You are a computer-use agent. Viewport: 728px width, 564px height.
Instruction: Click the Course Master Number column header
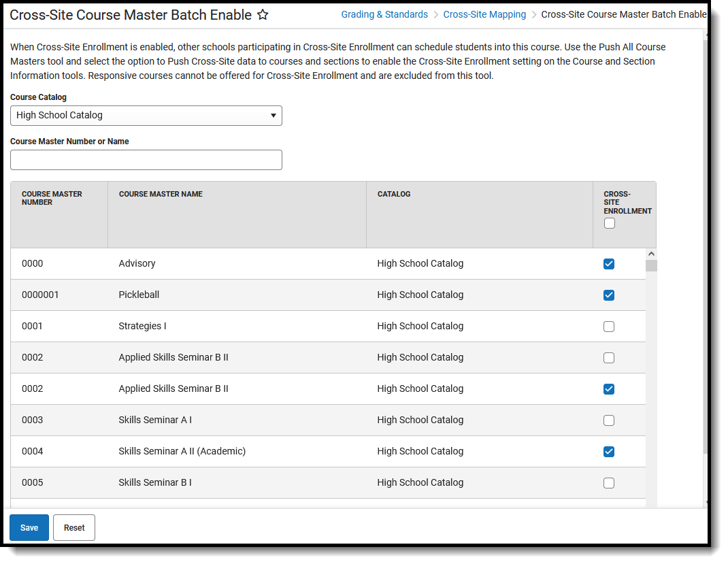click(52, 198)
